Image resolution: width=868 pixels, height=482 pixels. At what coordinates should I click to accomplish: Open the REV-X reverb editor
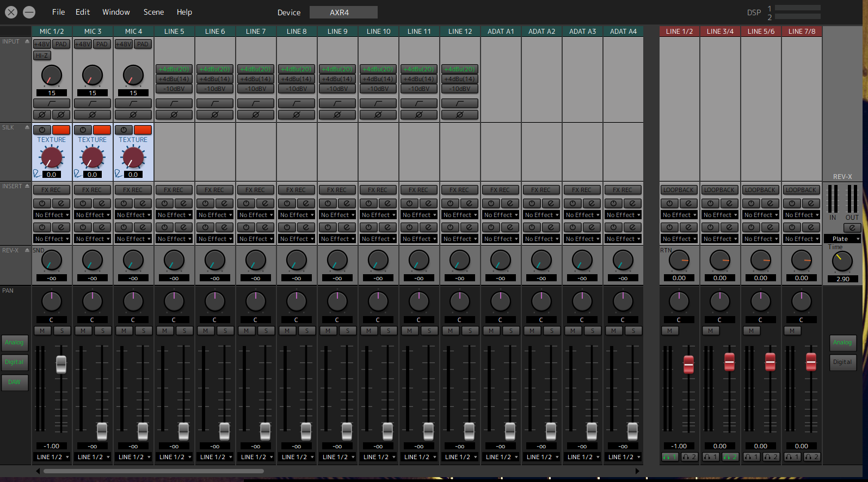(x=852, y=227)
